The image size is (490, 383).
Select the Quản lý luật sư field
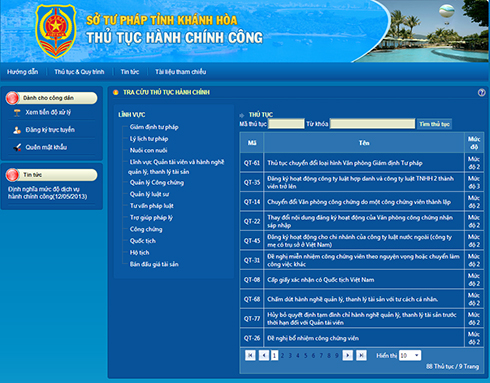pos(149,194)
